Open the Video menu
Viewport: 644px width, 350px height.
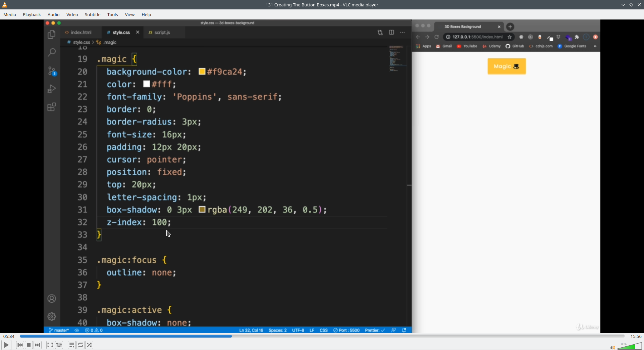click(72, 14)
